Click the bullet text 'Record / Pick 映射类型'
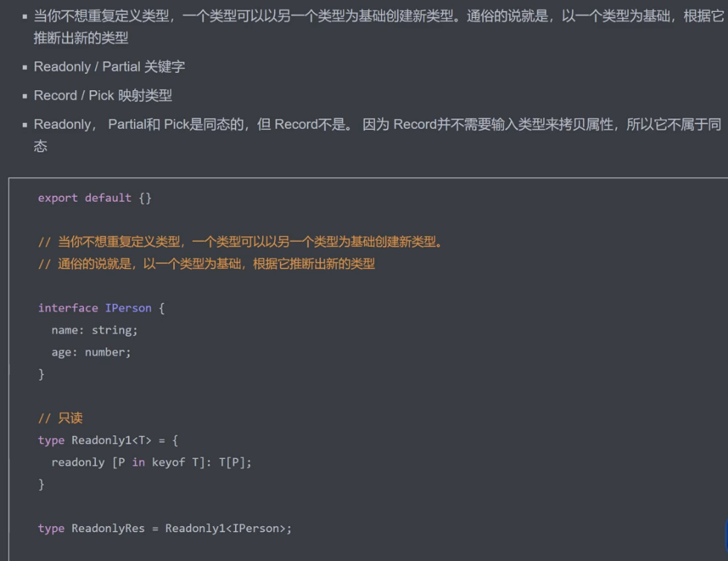Screen dimensions: 728x561 [103, 96]
